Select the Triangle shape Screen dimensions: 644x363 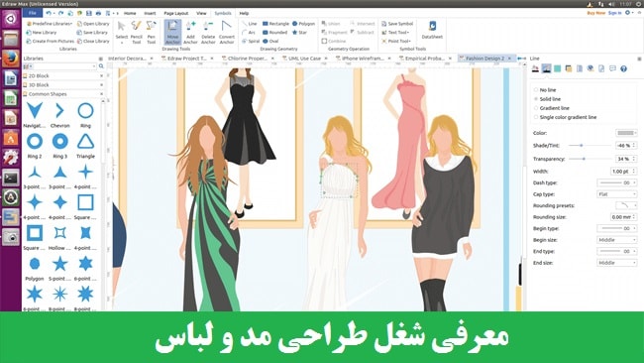point(85,145)
